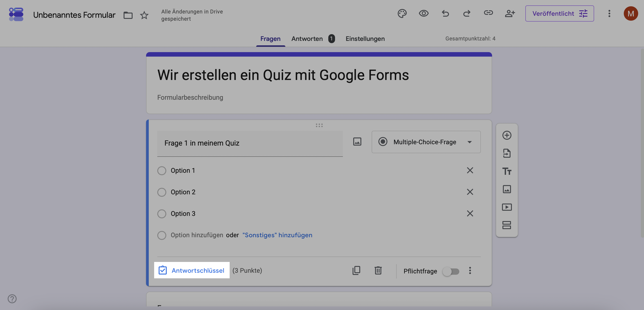This screenshot has height=310, width=644.
Task: Open the Antwortschlüssel answer key
Action: 192,270
